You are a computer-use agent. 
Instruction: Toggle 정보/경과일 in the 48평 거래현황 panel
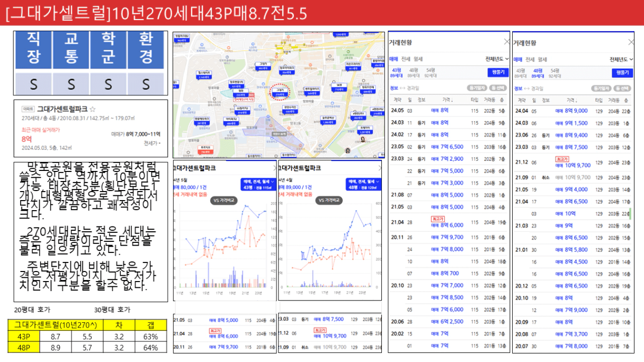pos(528,88)
